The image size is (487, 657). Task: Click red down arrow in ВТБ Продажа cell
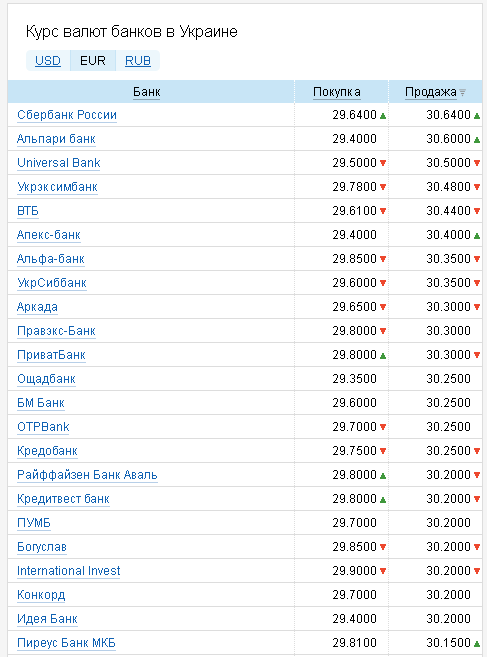[477, 211]
